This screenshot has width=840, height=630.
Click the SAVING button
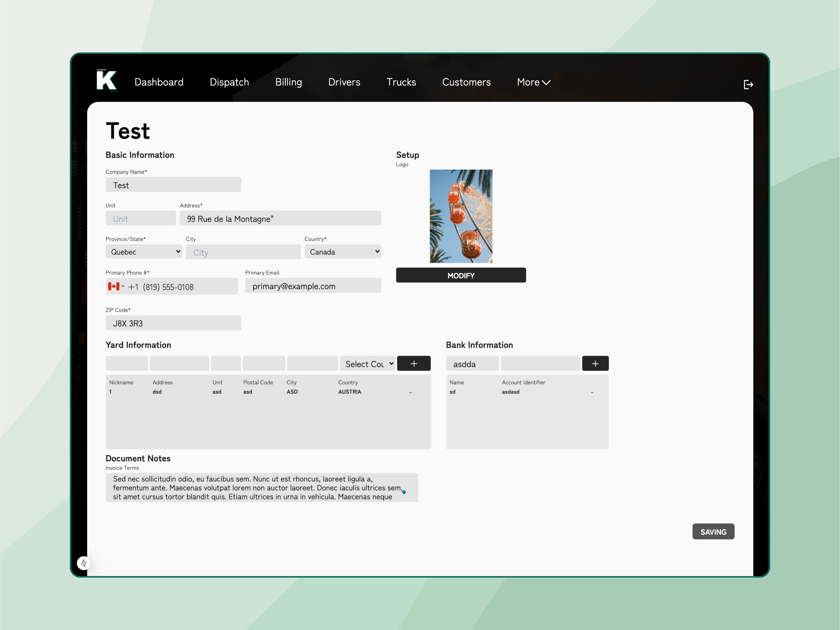pyautogui.click(x=713, y=532)
